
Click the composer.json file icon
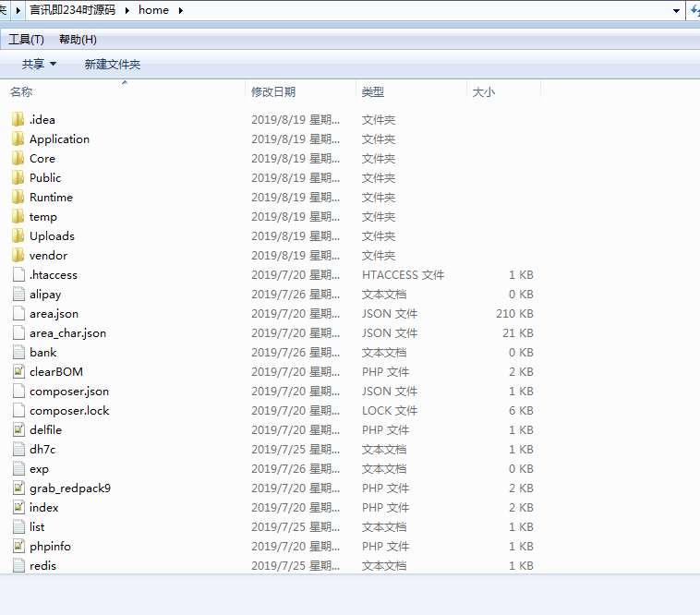pos(18,392)
